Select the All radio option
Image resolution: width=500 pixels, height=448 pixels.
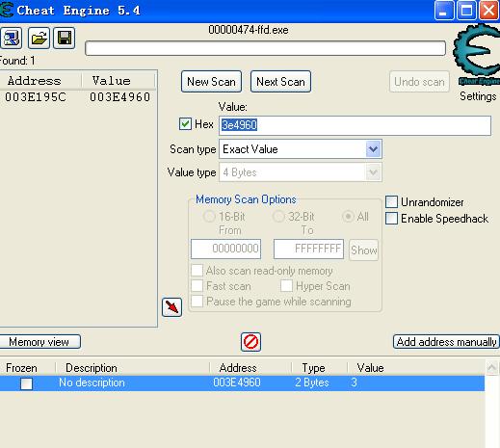tap(348, 217)
